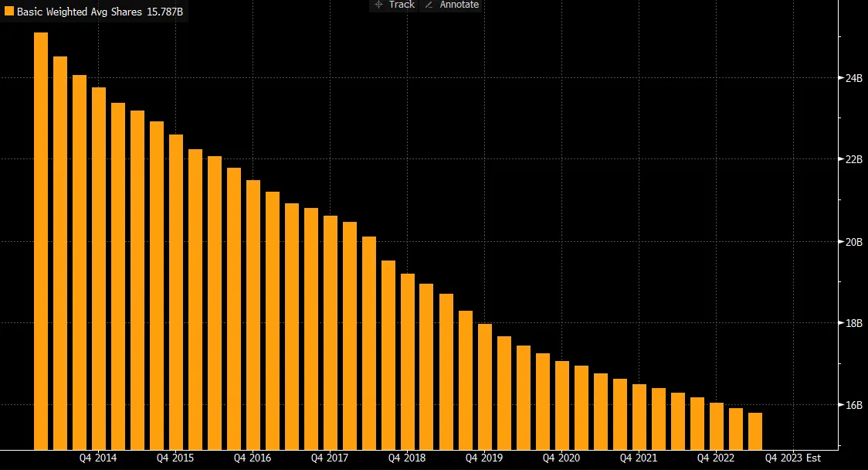Select the Basic Weighted Avg Shares legend label
Viewport: 868px width, 470px height.
tap(80, 12)
